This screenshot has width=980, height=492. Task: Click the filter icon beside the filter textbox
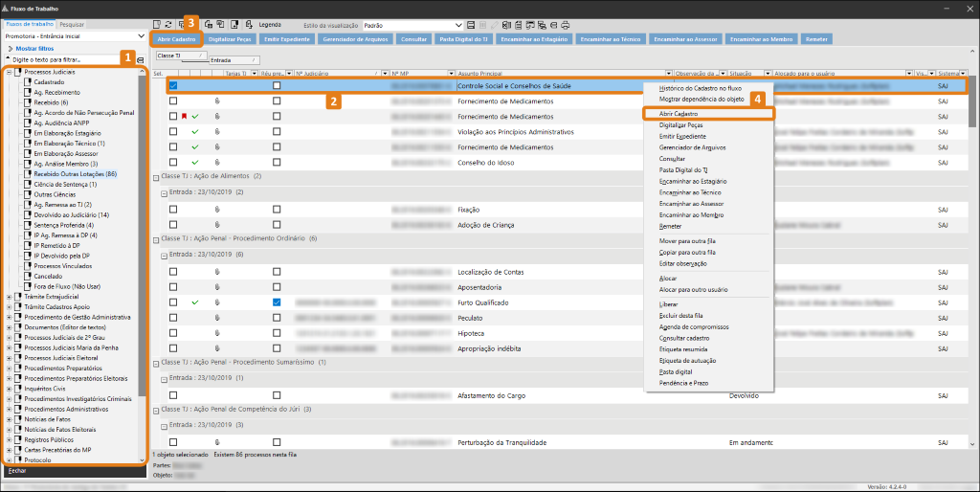click(x=140, y=60)
